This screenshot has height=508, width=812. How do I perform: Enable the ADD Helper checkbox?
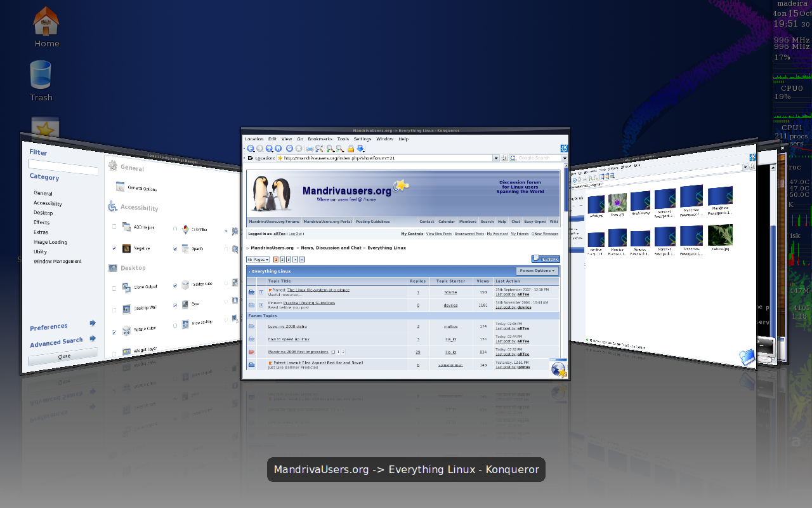tap(114, 226)
